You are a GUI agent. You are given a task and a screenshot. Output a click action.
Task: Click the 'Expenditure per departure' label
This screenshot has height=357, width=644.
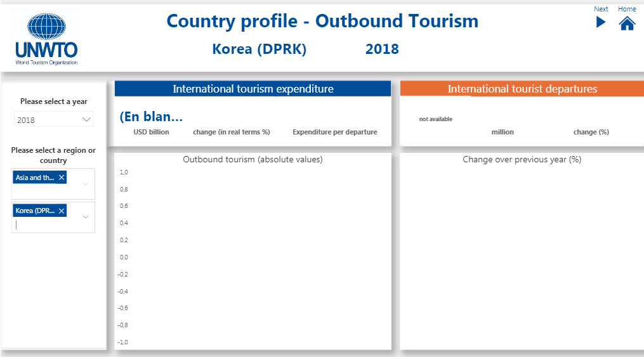pyautogui.click(x=334, y=133)
